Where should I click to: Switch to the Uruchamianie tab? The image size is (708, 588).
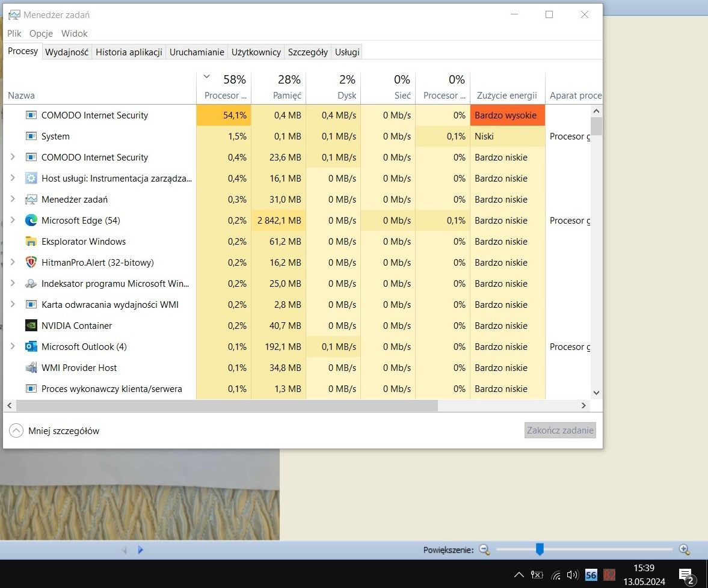click(x=197, y=52)
